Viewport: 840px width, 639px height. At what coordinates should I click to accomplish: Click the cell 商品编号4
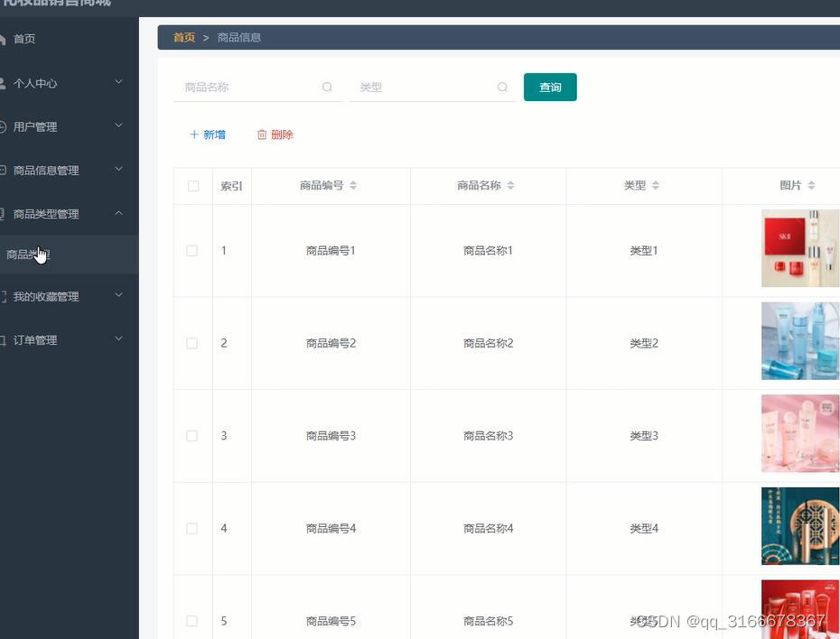(331, 528)
